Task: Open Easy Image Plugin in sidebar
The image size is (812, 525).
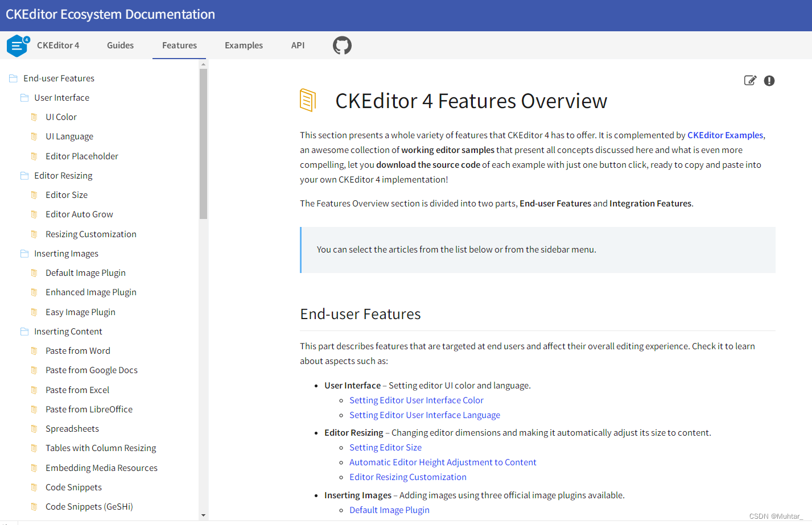Action: tap(80, 312)
